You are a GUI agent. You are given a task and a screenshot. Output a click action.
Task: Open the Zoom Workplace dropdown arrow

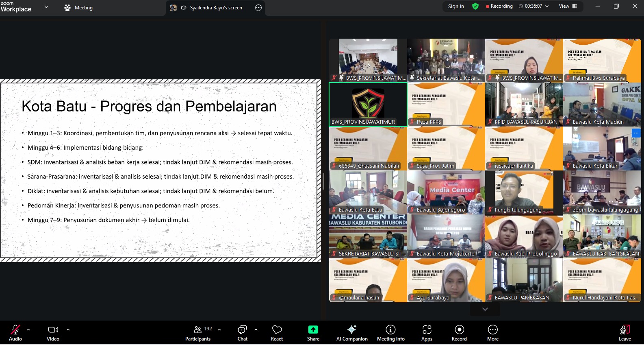point(46,7)
